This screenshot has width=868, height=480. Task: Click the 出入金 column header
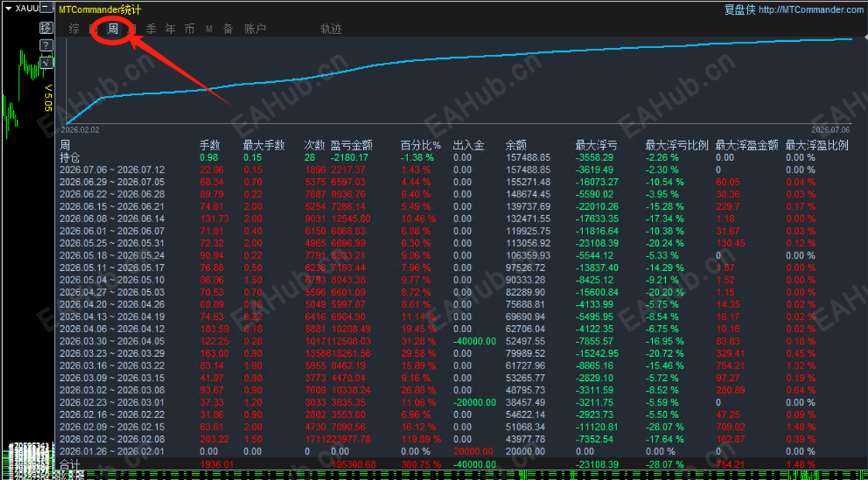(x=468, y=145)
